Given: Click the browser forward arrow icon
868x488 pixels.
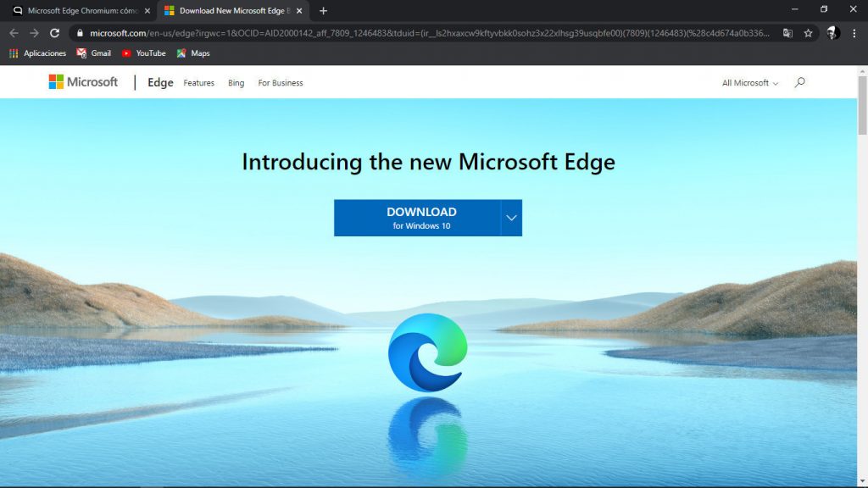Looking at the screenshot, I should pos(33,32).
